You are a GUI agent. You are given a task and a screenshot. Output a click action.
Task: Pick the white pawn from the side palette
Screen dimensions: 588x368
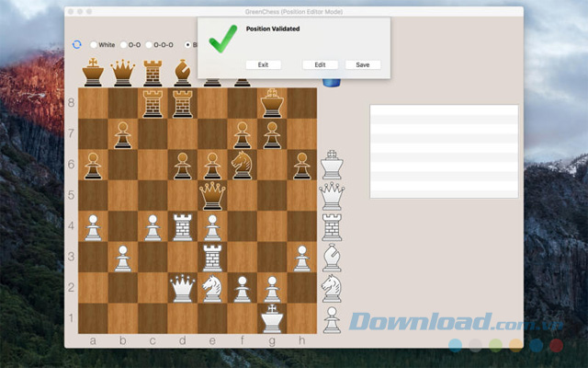[x=332, y=320]
